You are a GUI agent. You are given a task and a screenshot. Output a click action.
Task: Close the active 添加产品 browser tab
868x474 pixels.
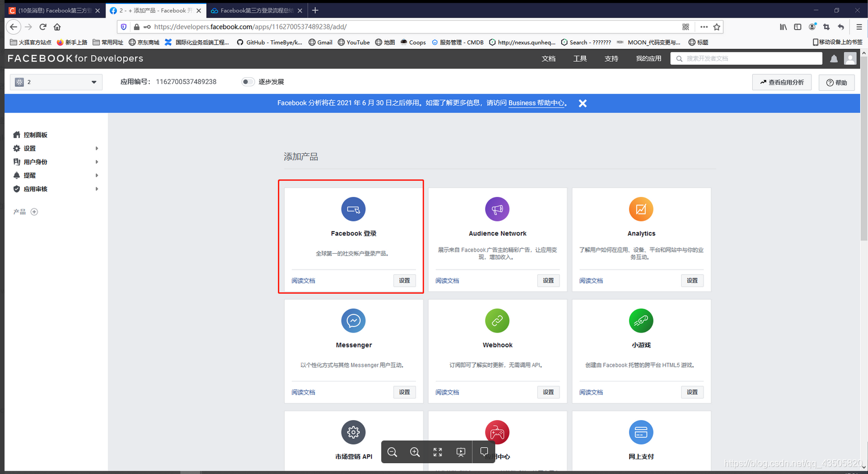(199, 11)
